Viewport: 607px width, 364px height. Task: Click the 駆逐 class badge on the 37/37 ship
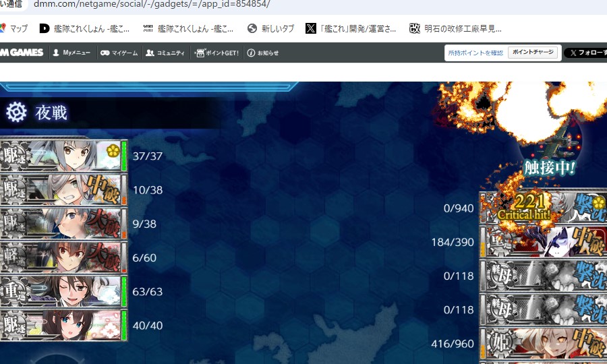click(x=15, y=156)
